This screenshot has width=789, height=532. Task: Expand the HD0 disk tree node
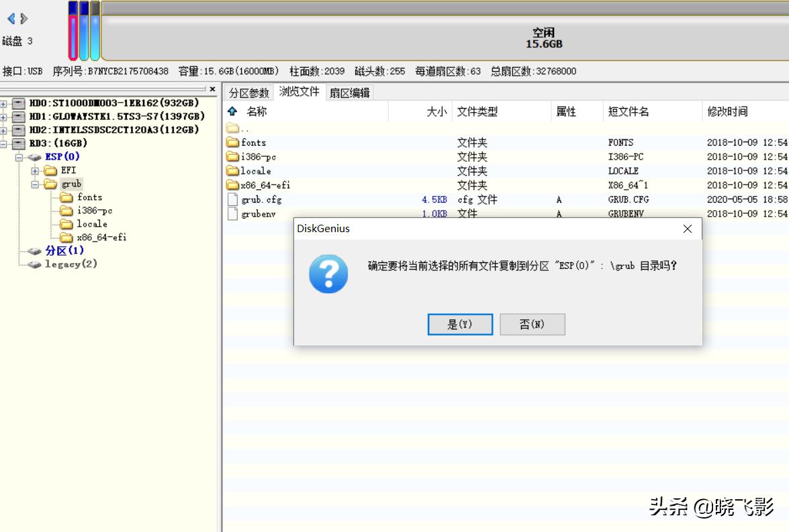click(4, 103)
